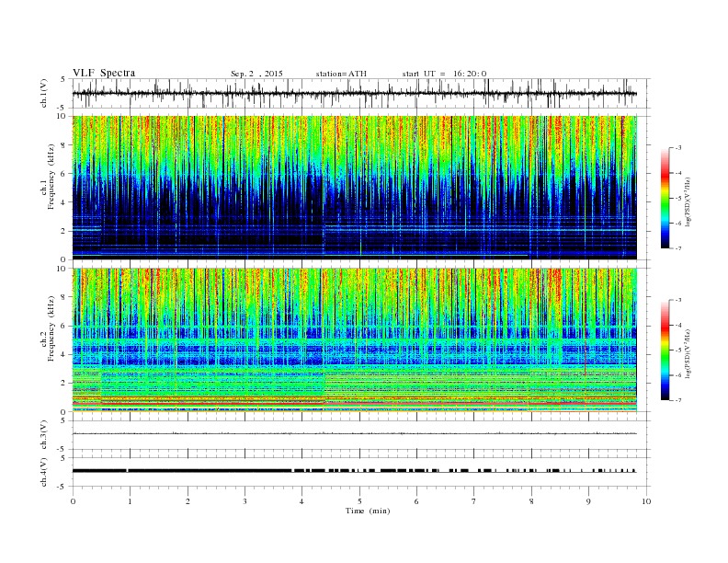Click the log(PSD) label of ch.2 colorbar
Screen dimensions: 728x563
pos(688,354)
